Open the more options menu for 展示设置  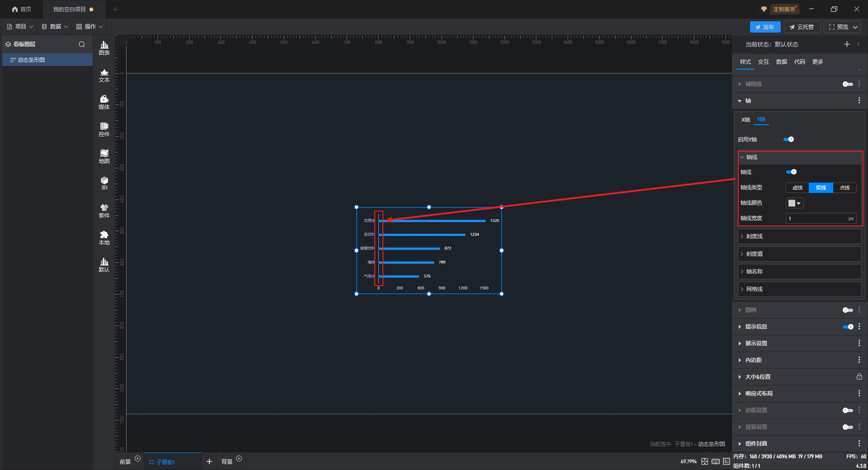[859, 343]
